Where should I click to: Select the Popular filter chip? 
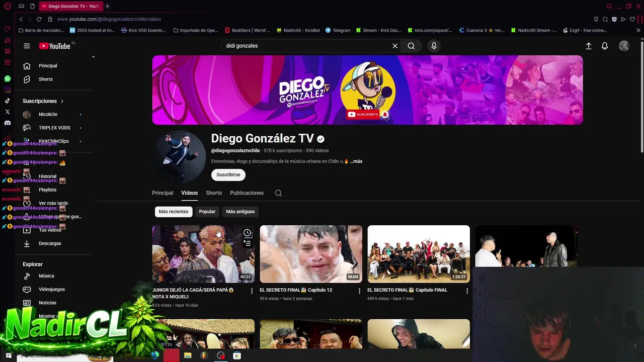pos(207,212)
